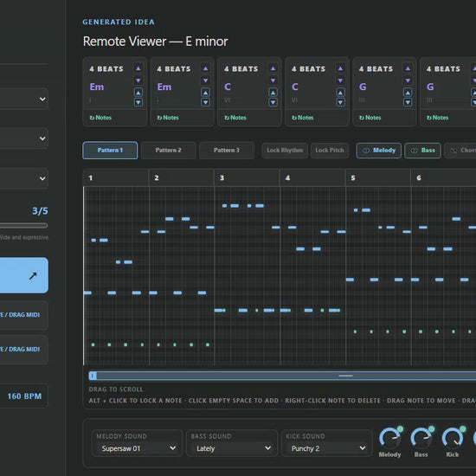The image size is (476, 476).
Task: Expand the middle left-panel dropdown chevron
Action: [x=42, y=138]
